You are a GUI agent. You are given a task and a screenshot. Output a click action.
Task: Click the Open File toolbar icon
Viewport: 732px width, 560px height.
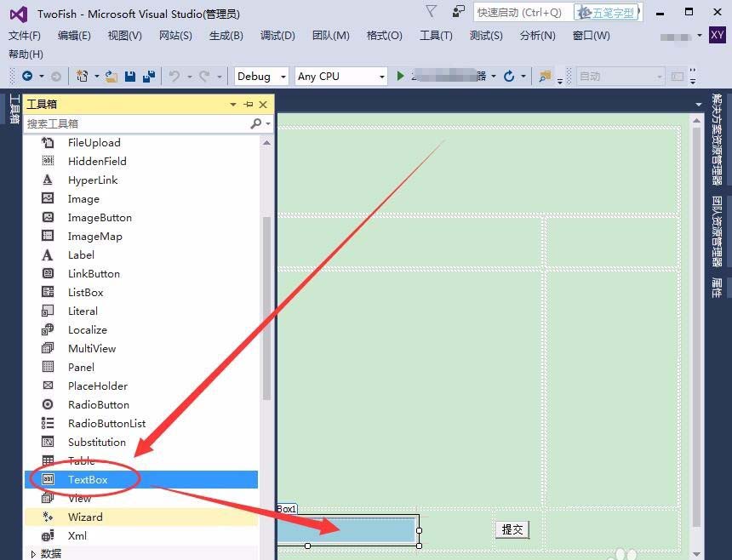[x=109, y=77]
